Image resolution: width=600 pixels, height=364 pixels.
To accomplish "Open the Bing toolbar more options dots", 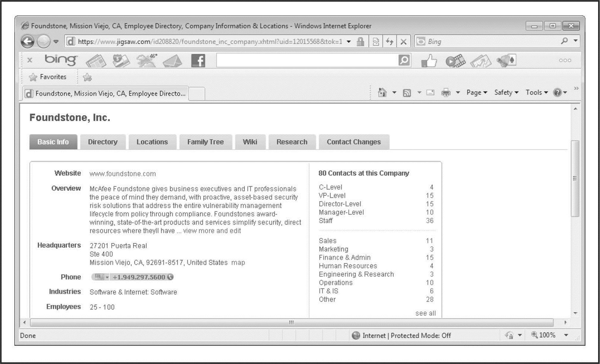I will tap(565, 60).
